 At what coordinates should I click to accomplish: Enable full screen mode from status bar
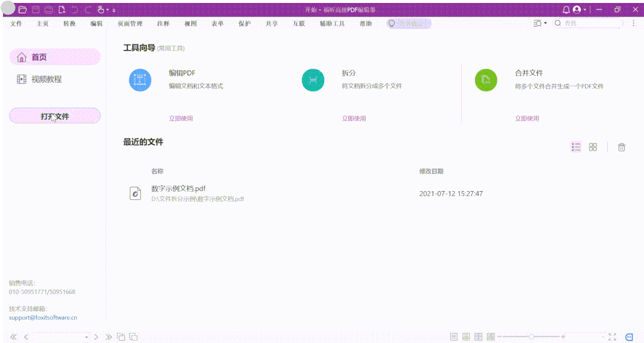[x=612, y=337]
